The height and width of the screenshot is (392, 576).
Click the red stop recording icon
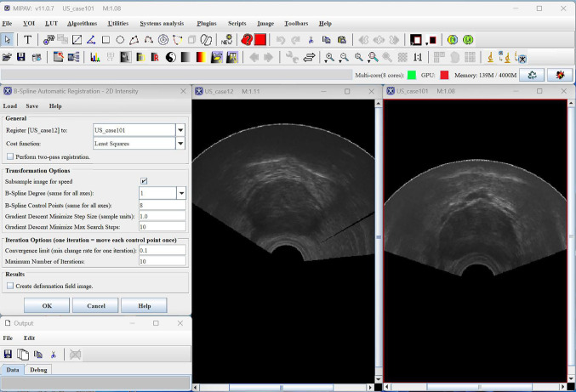pyautogui.click(x=260, y=39)
